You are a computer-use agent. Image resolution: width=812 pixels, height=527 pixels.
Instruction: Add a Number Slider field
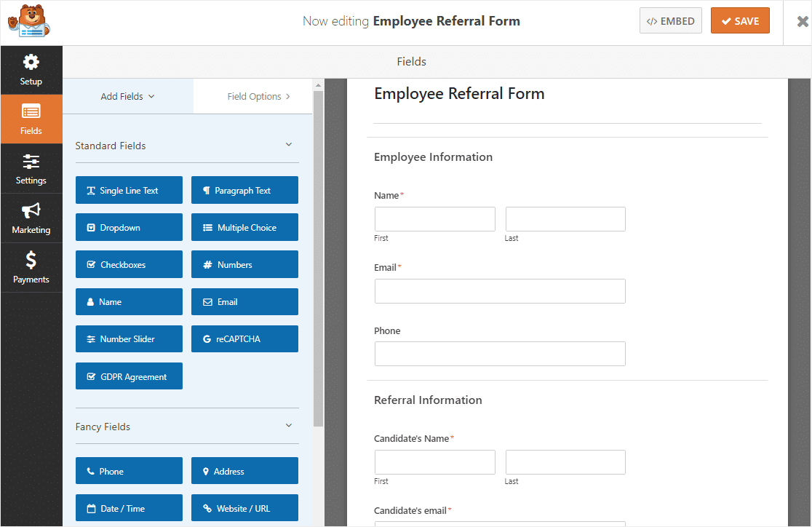[x=129, y=339]
